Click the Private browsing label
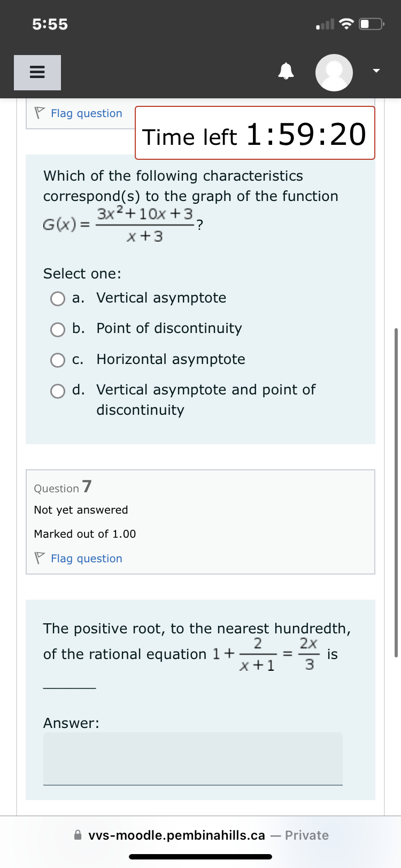The width and height of the screenshot is (401, 868). 307,835
